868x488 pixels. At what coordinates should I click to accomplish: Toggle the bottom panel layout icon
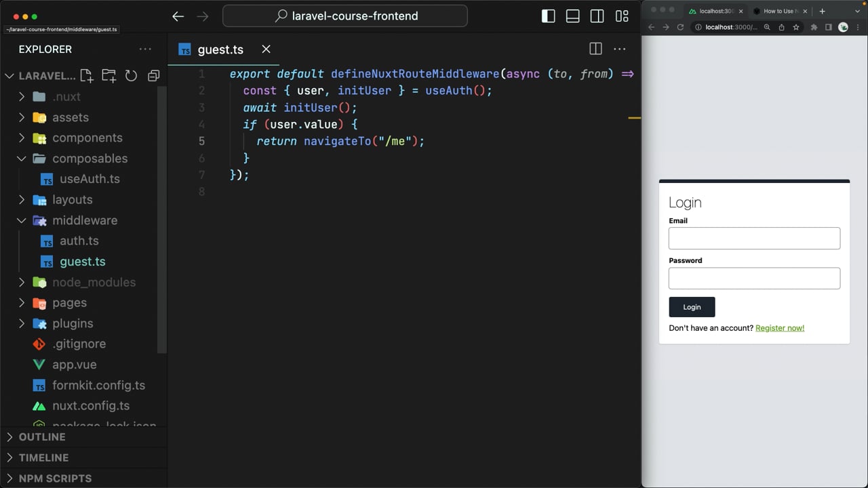(x=573, y=16)
